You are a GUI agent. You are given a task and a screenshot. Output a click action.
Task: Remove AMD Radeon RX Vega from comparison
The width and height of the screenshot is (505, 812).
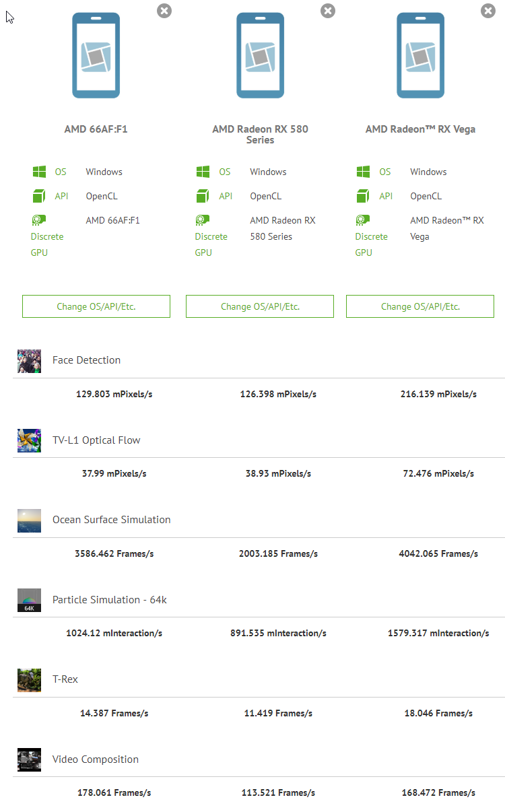point(487,10)
